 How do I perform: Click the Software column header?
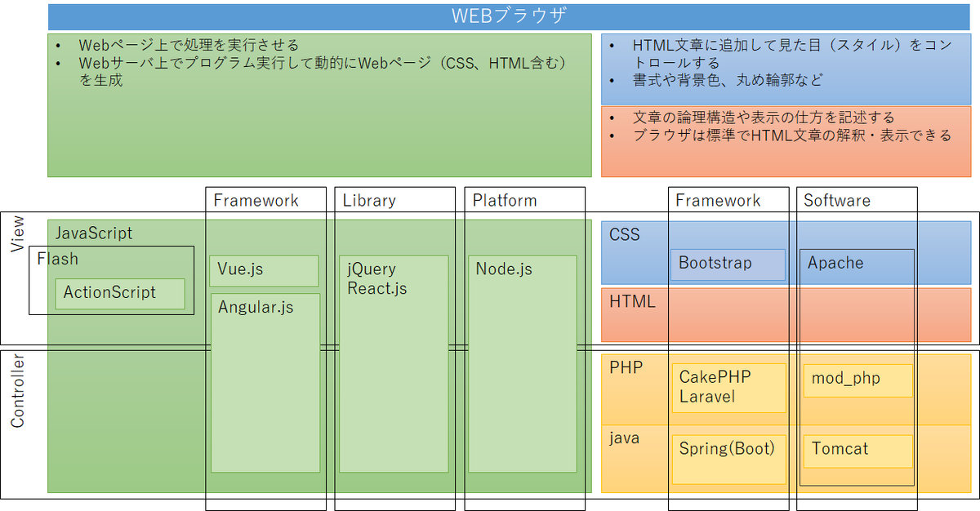pos(837,201)
